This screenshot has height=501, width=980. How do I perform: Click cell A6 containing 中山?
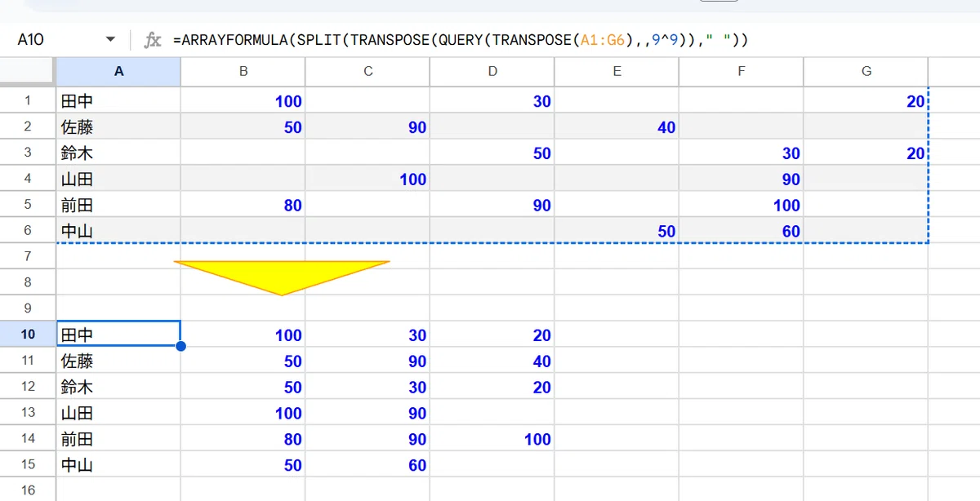coord(118,231)
